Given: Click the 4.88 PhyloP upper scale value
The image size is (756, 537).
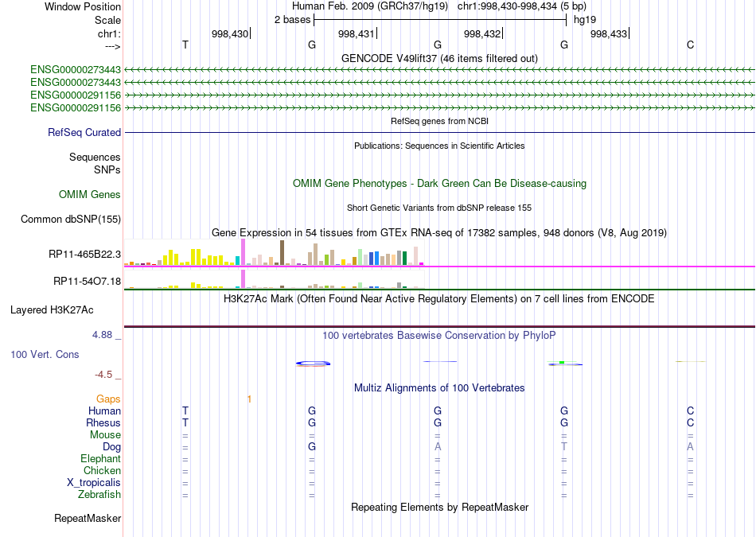Looking at the screenshot, I should click(x=102, y=335).
